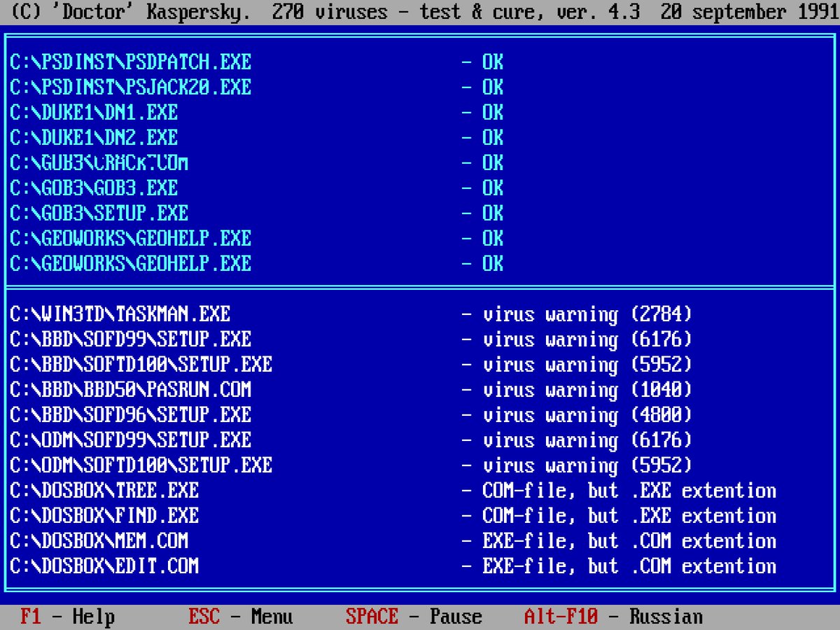
Task: Select the "270 viruses" text in the title
Action: [x=330, y=12]
